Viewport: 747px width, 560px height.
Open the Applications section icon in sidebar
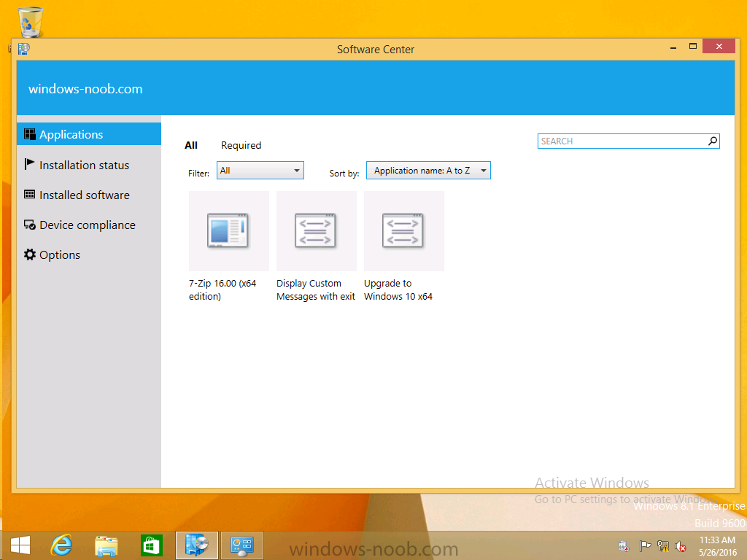(29, 134)
